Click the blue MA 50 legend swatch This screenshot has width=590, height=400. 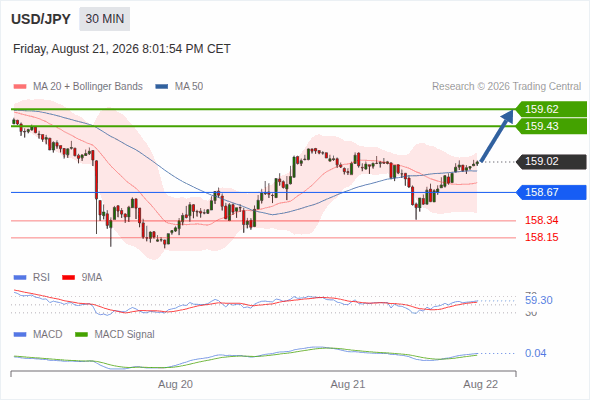tap(162, 87)
